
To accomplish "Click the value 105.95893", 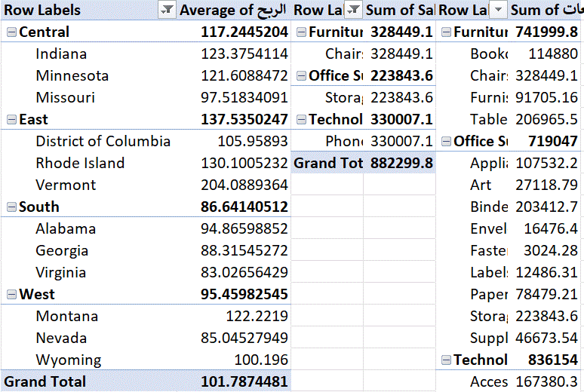I will pos(253,142).
